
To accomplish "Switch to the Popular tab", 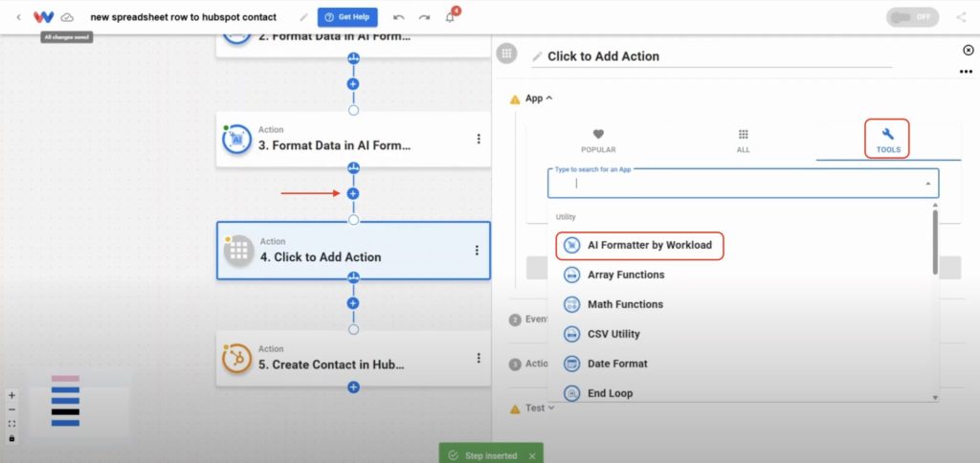I will (x=598, y=141).
